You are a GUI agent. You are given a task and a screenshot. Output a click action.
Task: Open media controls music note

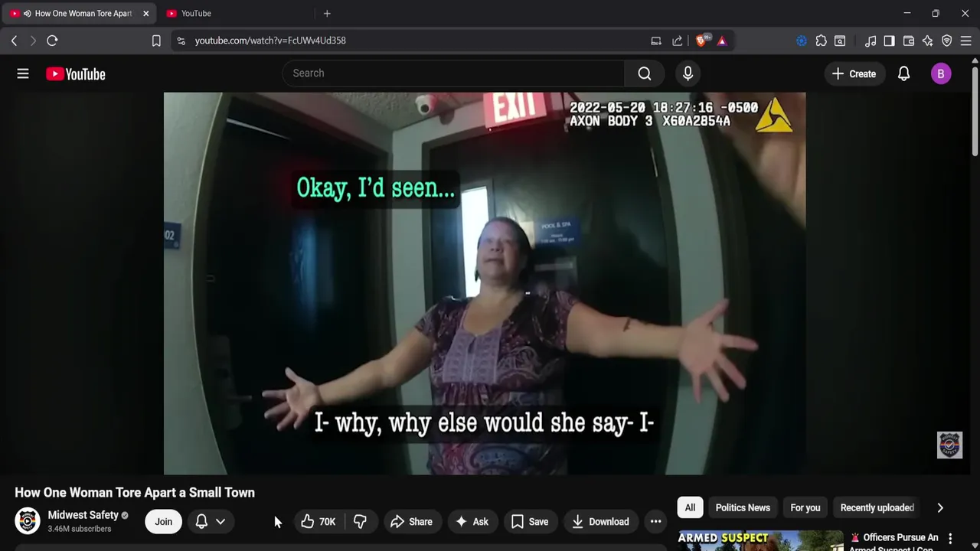coord(871,41)
